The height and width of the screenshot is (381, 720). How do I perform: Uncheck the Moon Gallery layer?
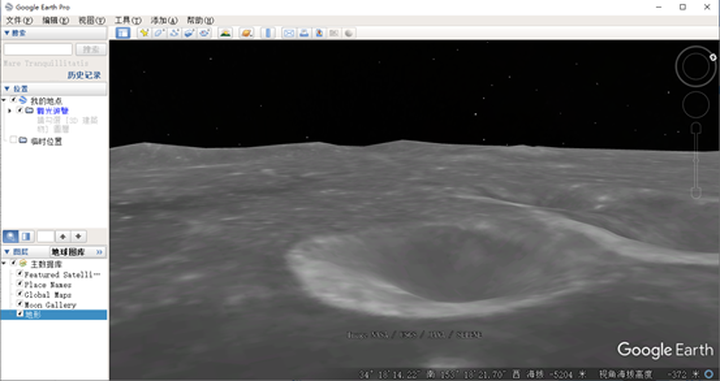pos(20,304)
